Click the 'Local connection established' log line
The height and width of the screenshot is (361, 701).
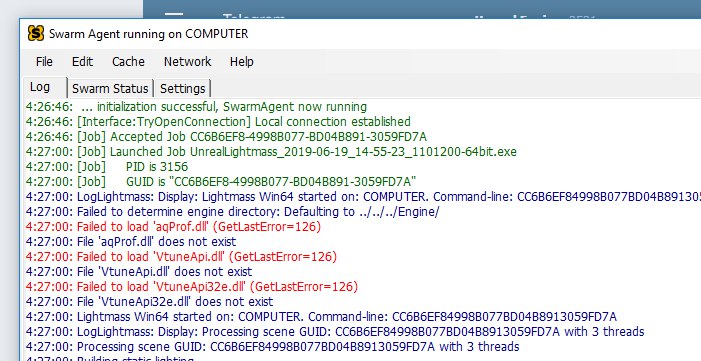coord(218,122)
